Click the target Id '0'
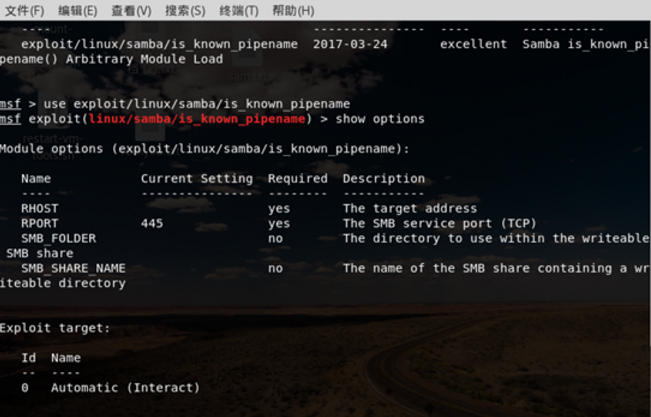 coord(25,388)
